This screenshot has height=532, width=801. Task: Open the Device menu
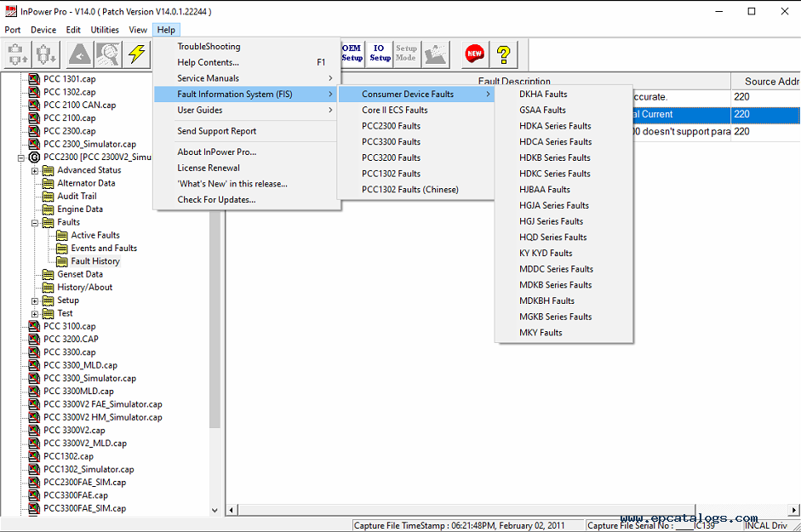[x=43, y=30]
